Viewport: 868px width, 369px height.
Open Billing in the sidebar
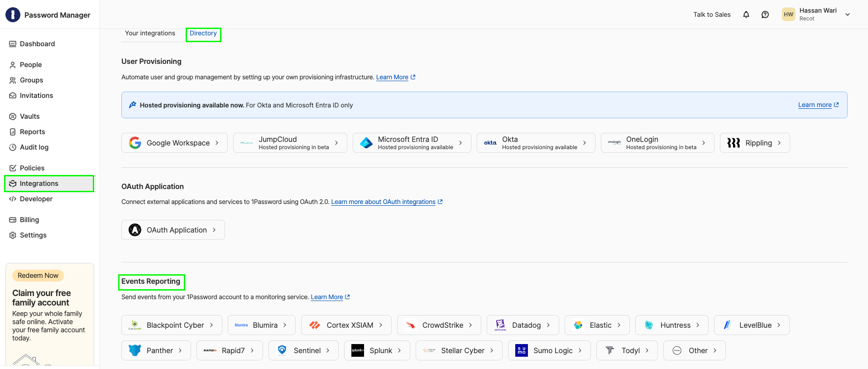tap(50, 220)
